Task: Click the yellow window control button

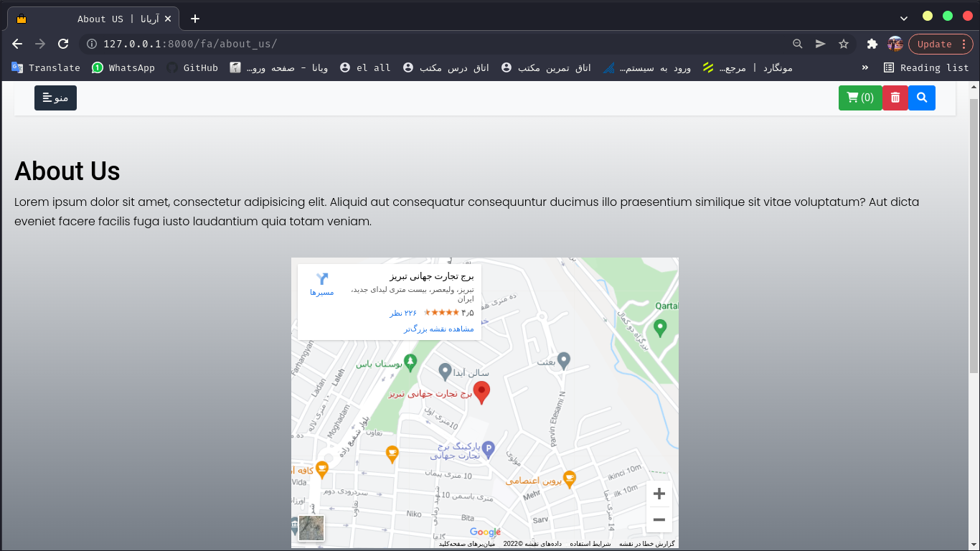Action: pos(928,16)
